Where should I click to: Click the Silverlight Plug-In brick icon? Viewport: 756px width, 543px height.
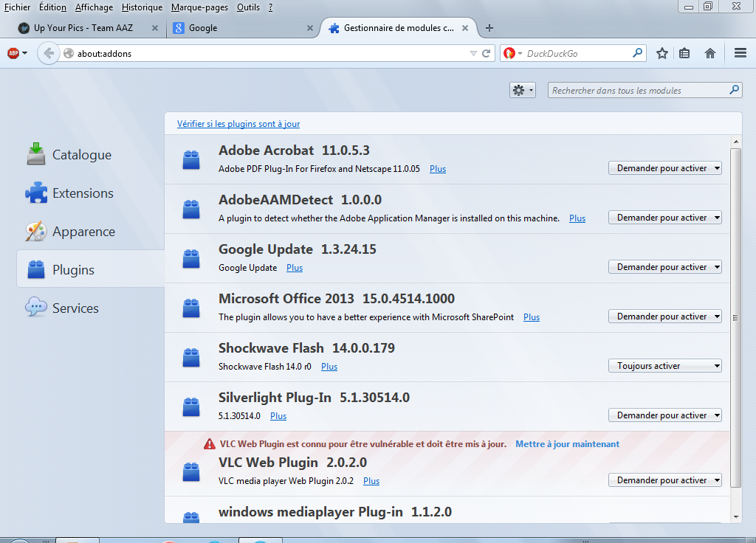pyautogui.click(x=191, y=407)
